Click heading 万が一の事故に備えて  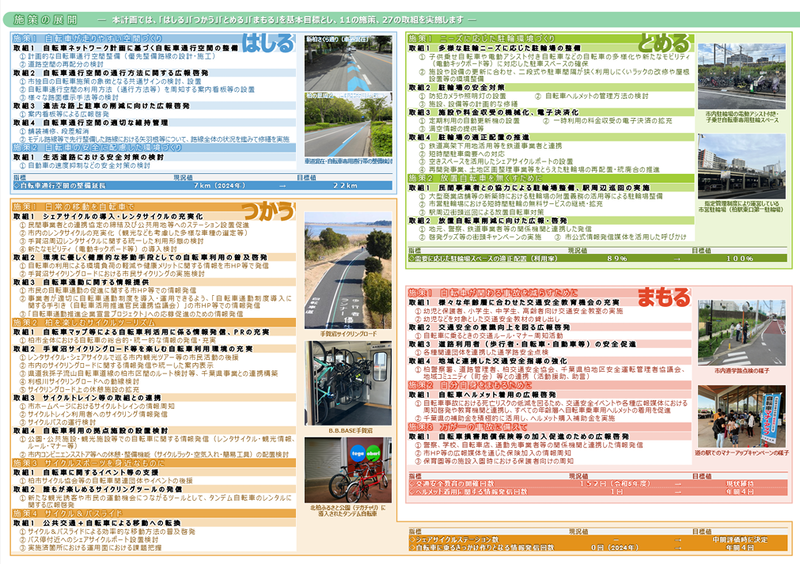click(483, 427)
